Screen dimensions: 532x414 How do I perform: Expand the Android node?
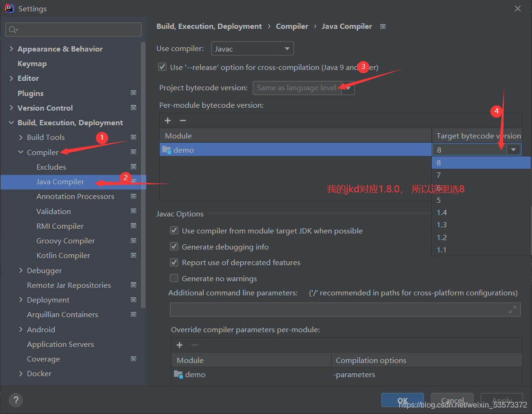coord(21,329)
